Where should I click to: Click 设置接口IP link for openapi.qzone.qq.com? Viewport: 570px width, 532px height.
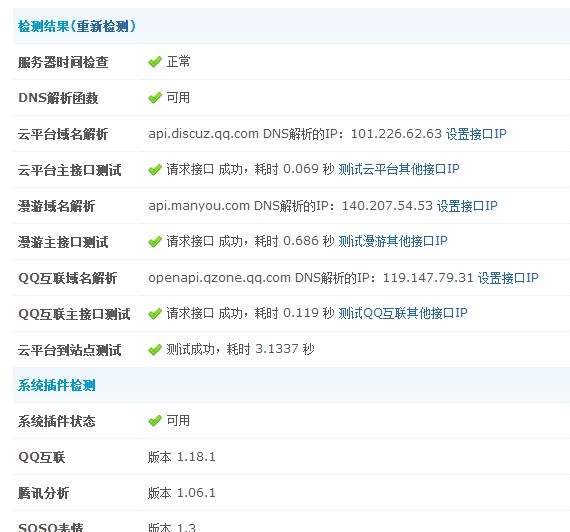coord(508,278)
